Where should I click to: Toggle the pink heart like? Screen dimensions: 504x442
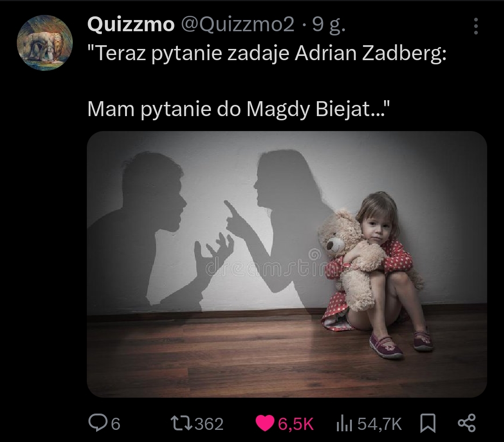click(265, 423)
